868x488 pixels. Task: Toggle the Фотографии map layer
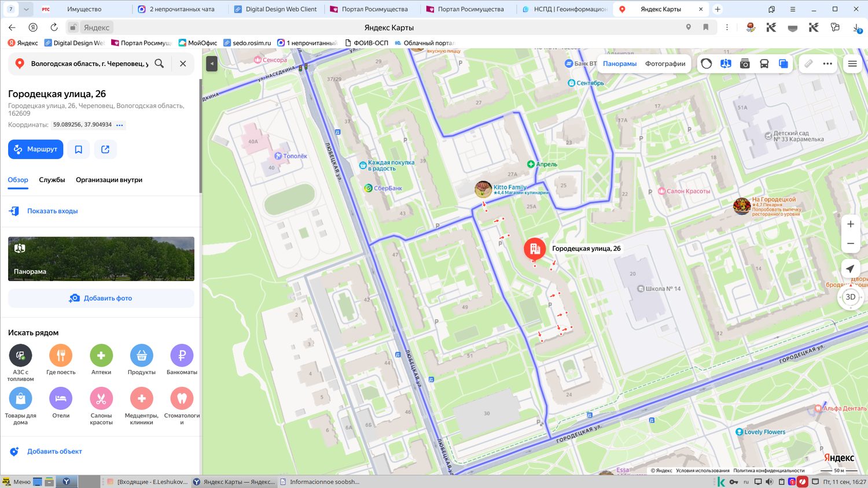[x=665, y=64]
